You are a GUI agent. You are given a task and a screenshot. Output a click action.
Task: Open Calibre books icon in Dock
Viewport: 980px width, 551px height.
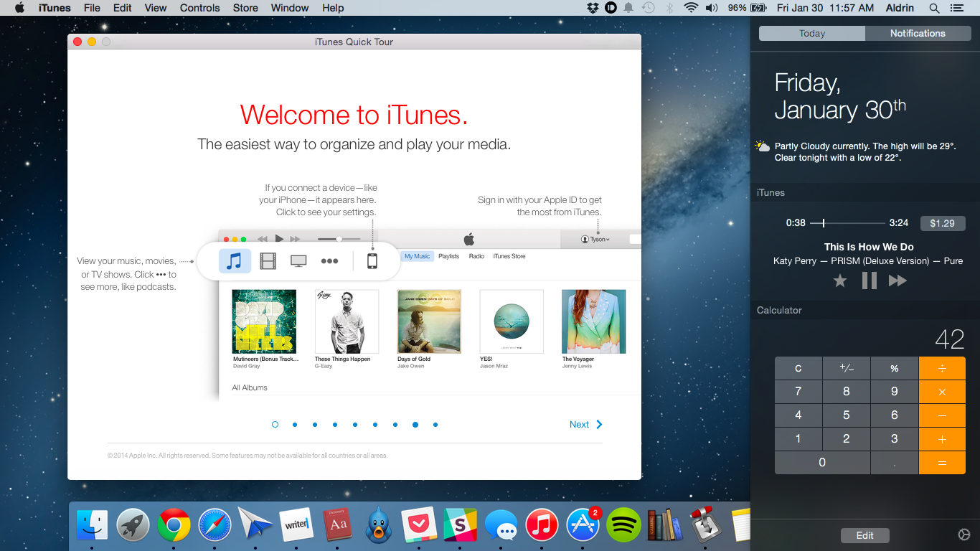664,525
